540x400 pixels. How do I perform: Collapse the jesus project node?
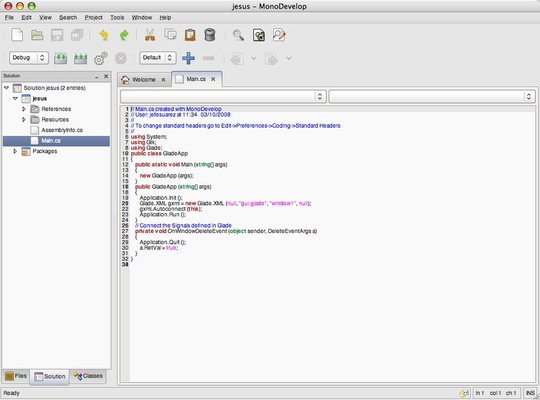(x=15, y=99)
